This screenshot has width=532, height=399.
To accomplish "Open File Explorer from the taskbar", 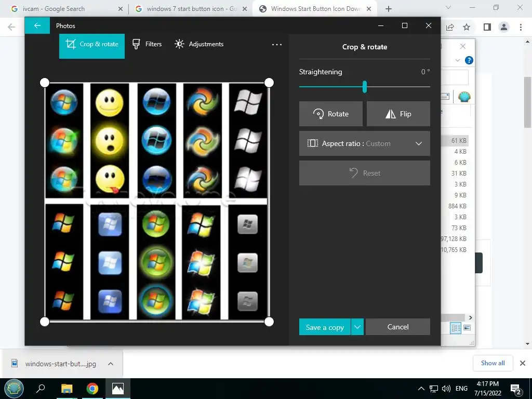I will [x=66, y=389].
